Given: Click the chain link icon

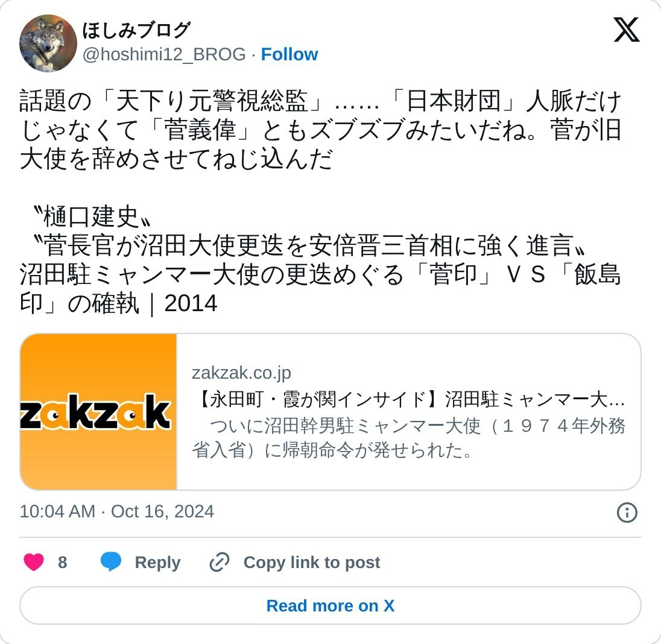Looking at the screenshot, I should click(219, 562).
